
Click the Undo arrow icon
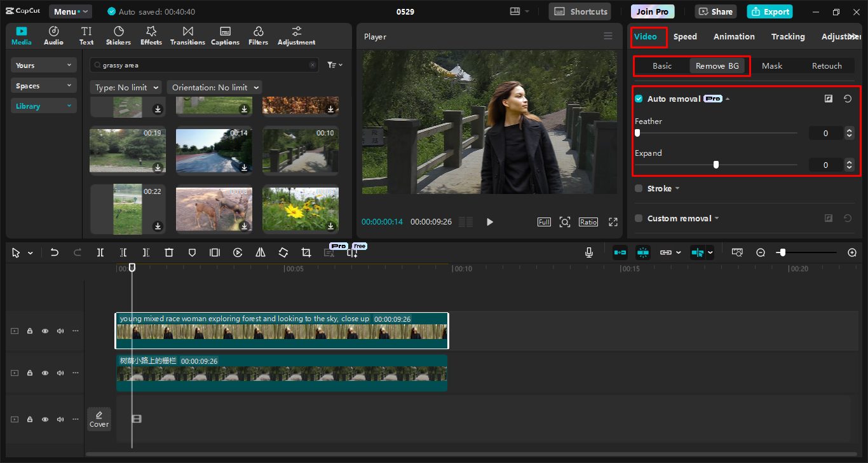54,252
